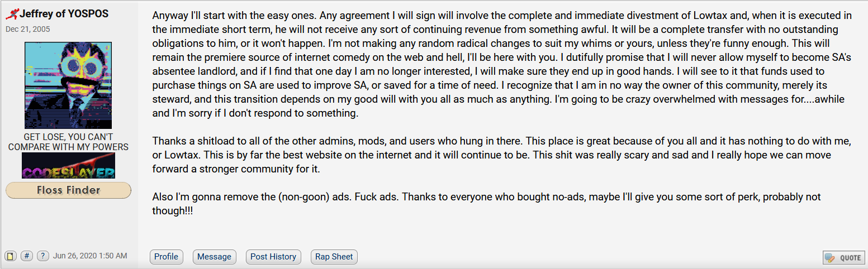Click the CODESLAYER graffiti image
Image resolution: width=868 pixels, height=269 pixels.
point(68,166)
